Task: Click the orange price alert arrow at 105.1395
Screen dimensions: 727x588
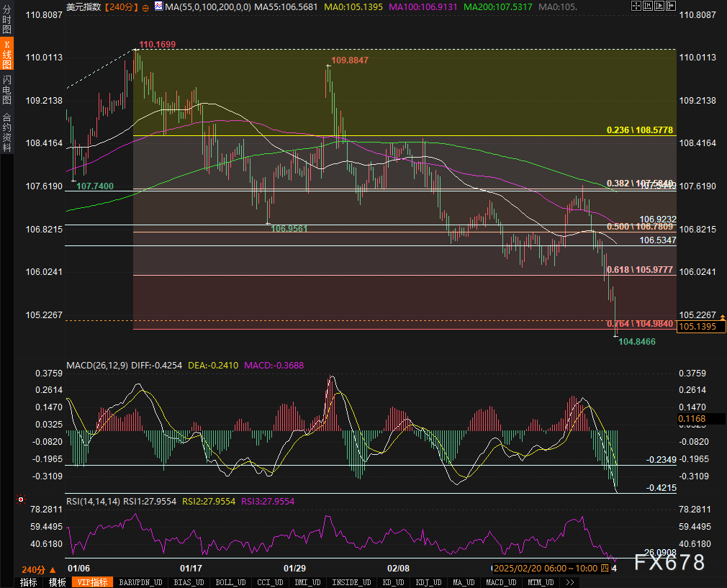Action: (722, 317)
